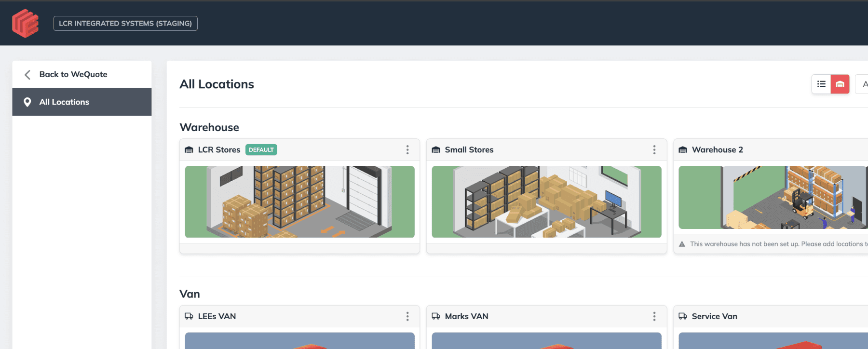Go back to WeQuote
The height and width of the screenshot is (349, 868).
tap(82, 74)
